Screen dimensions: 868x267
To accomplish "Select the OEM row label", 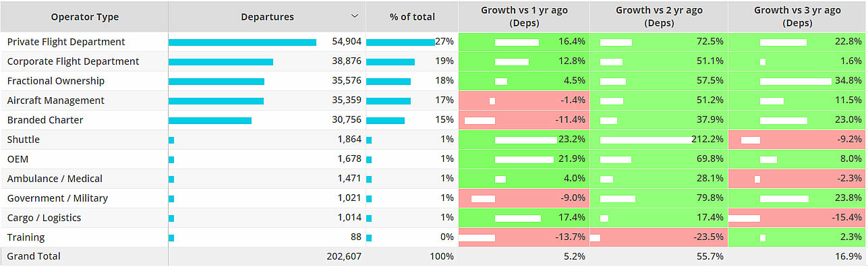I will click(18, 159).
